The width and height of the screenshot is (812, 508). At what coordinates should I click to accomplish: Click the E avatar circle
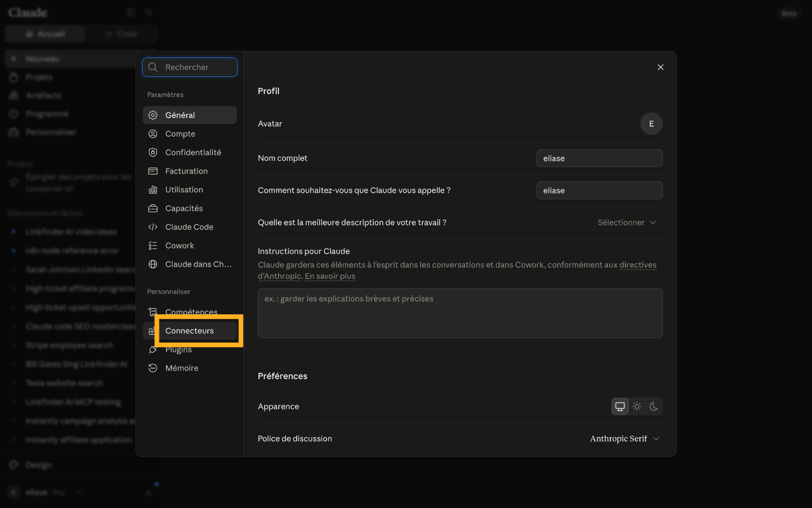click(x=651, y=124)
